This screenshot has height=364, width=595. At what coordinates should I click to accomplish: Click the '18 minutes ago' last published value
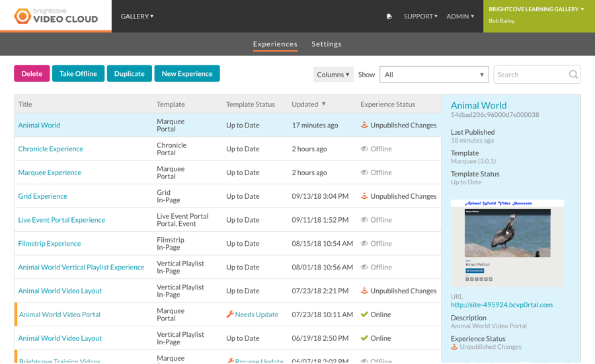click(x=473, y=140)
